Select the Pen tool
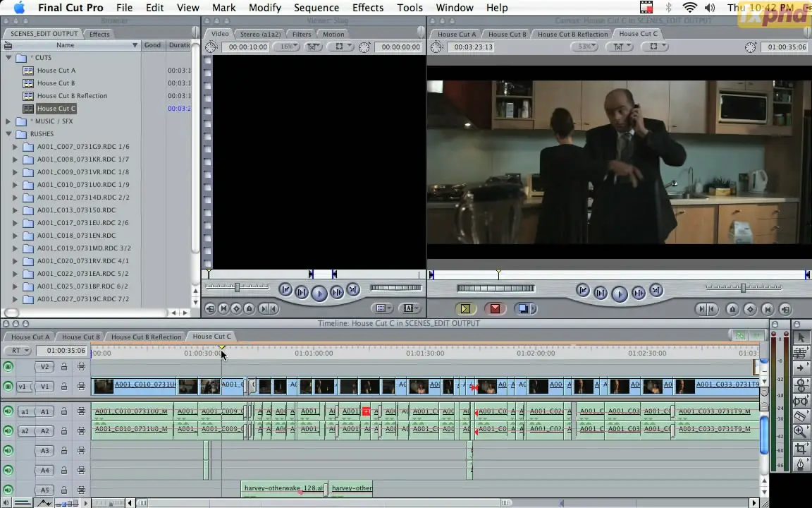 (801, 464)
